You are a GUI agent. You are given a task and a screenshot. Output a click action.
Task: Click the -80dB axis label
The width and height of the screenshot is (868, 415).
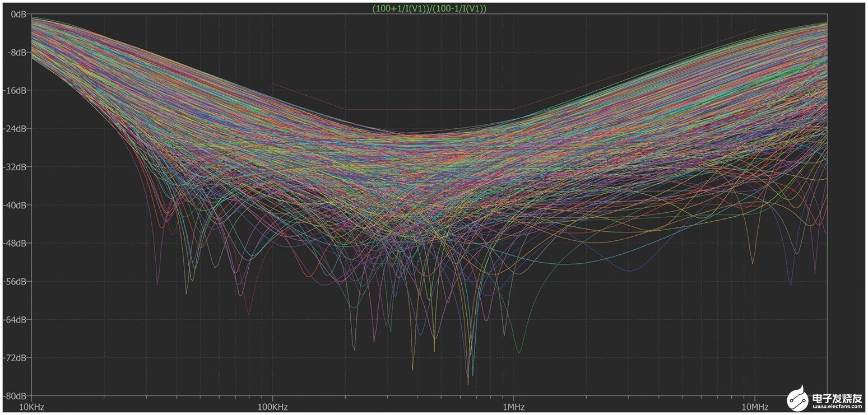pos(16,395)
